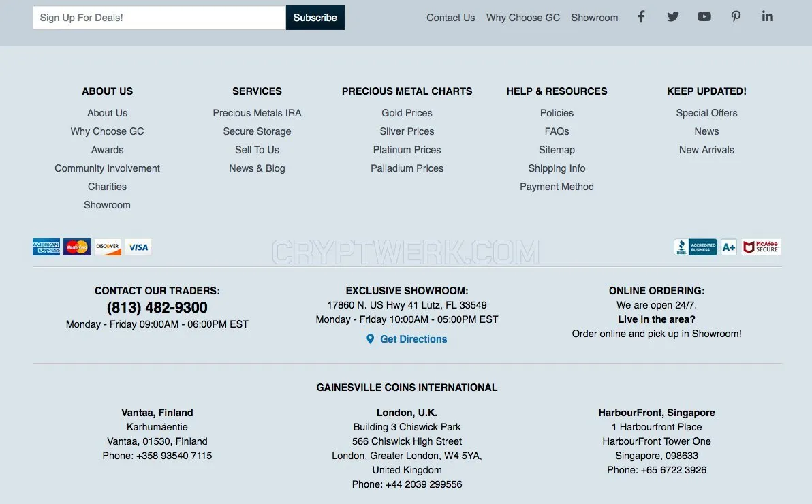Click the About Us column heading
Image resolution: width=812 pixels, height=504 pixels.
pyautogui.click(x=107, y=91)
